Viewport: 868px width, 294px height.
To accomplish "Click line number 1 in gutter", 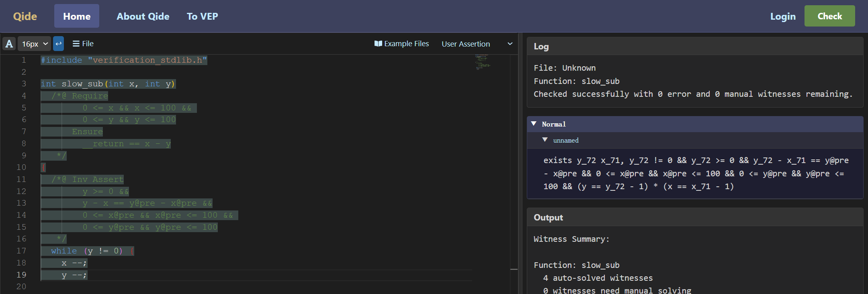I will pos(24,60).
